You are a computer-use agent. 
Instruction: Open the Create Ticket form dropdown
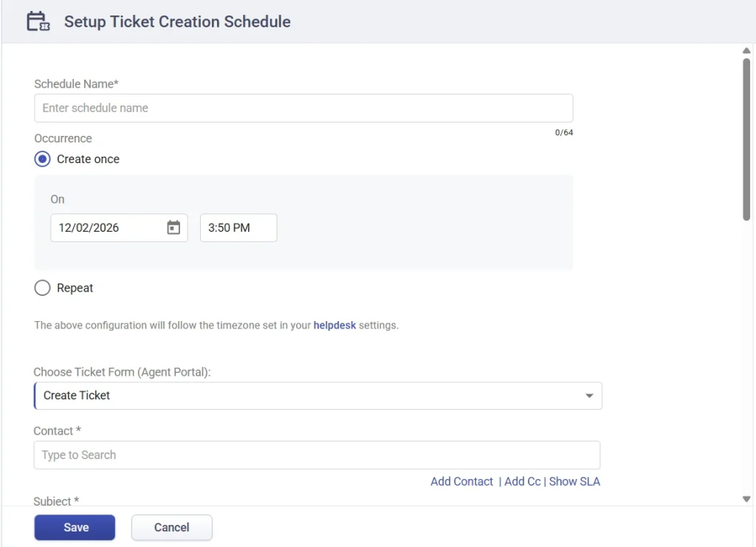point(317,396)
